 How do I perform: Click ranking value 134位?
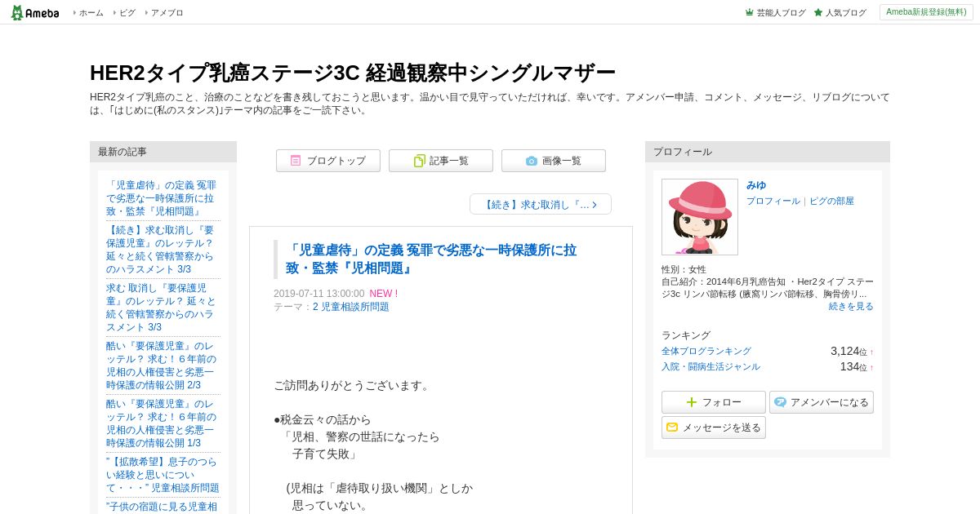[853, 366]
